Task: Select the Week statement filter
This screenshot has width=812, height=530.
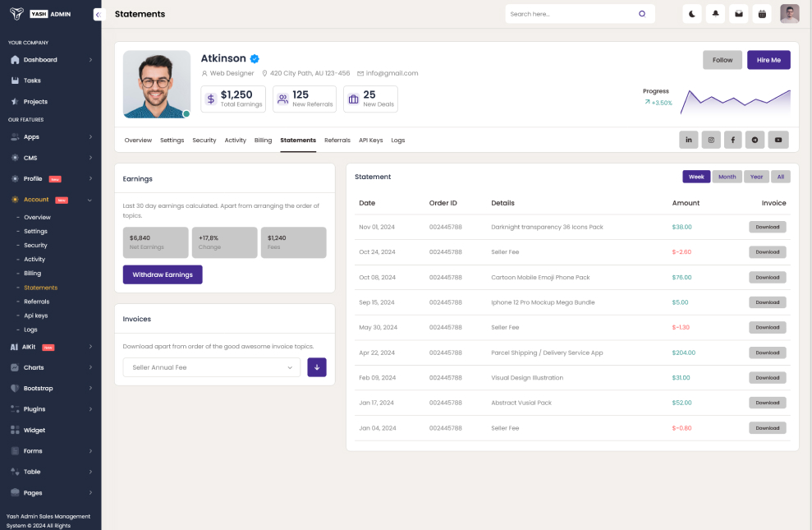Action: point(696,177)
